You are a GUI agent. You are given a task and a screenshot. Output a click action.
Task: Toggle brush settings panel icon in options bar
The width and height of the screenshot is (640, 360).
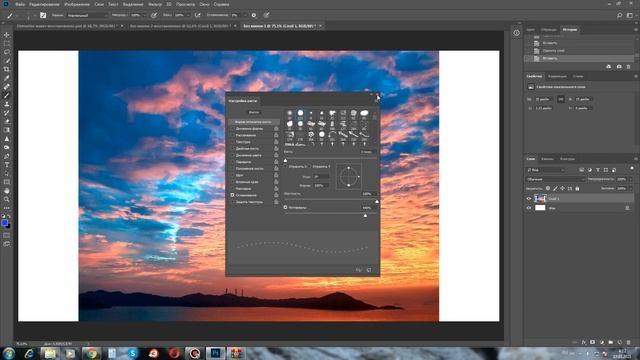coord(43,15)
